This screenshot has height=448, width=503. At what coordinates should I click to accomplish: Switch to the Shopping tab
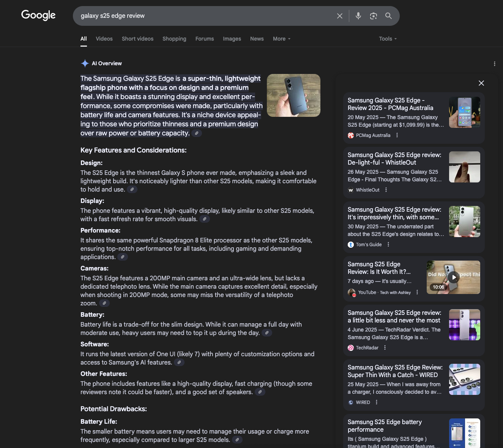(174, 39)
